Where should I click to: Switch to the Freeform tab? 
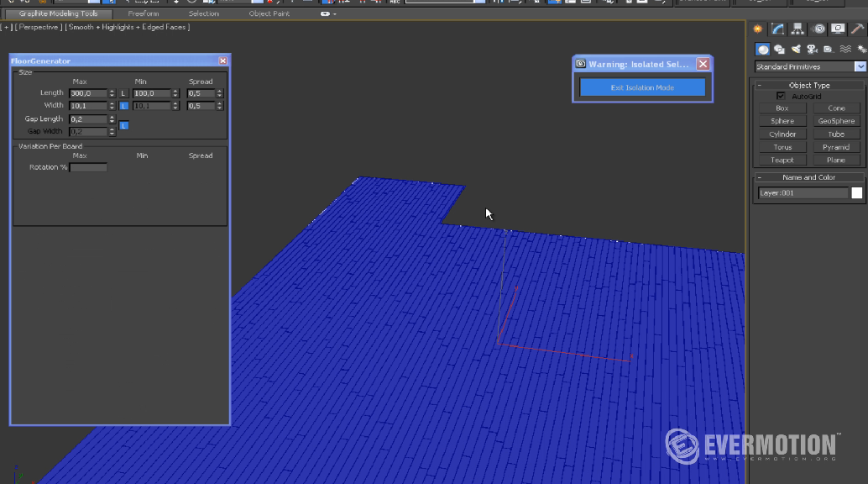144,13
